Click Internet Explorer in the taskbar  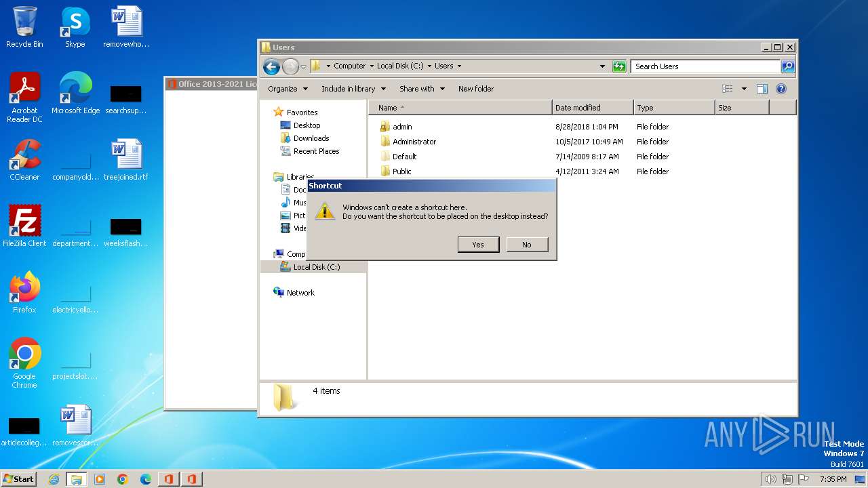point(54,479)
